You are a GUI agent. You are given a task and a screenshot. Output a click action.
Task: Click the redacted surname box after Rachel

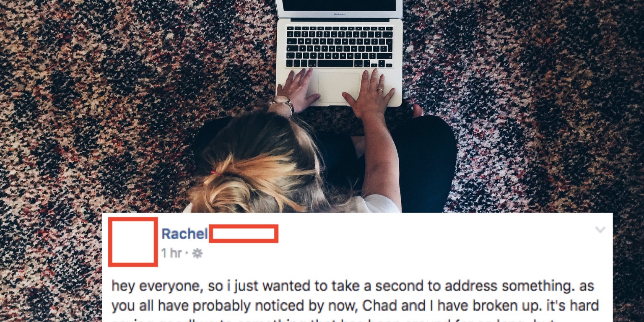tap(244, 234)
